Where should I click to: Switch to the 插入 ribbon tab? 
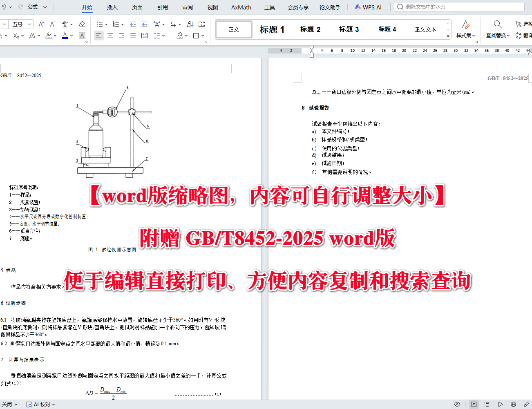tap(112, 7)
